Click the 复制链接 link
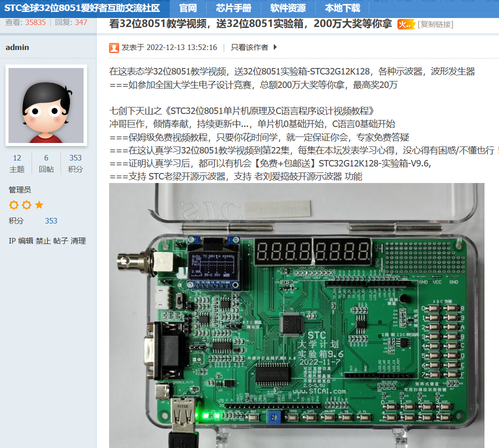Viewport: 499px width, 448px height. tap(435, 24)
